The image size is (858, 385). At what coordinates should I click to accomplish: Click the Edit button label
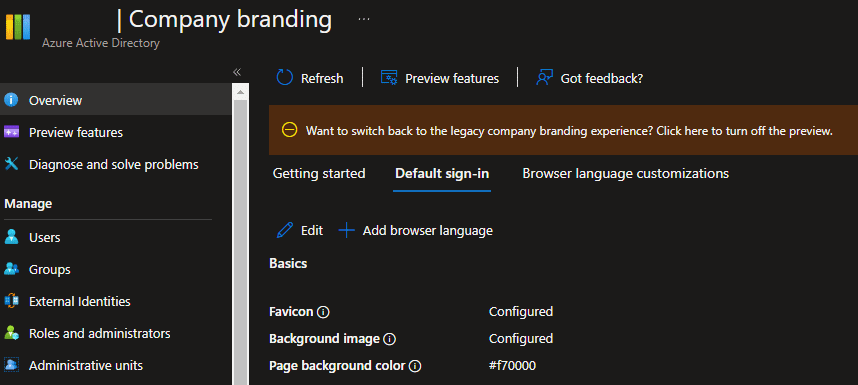click(x=312, y=231)
